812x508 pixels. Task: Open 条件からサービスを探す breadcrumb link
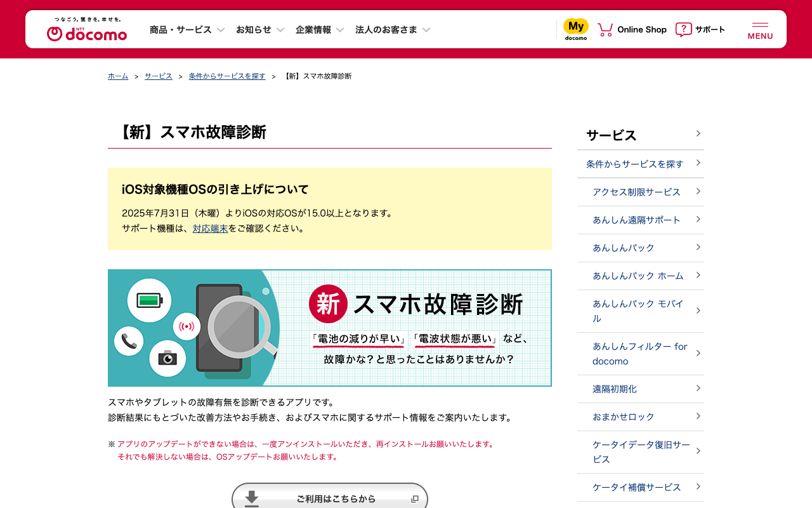coord(227,76)
